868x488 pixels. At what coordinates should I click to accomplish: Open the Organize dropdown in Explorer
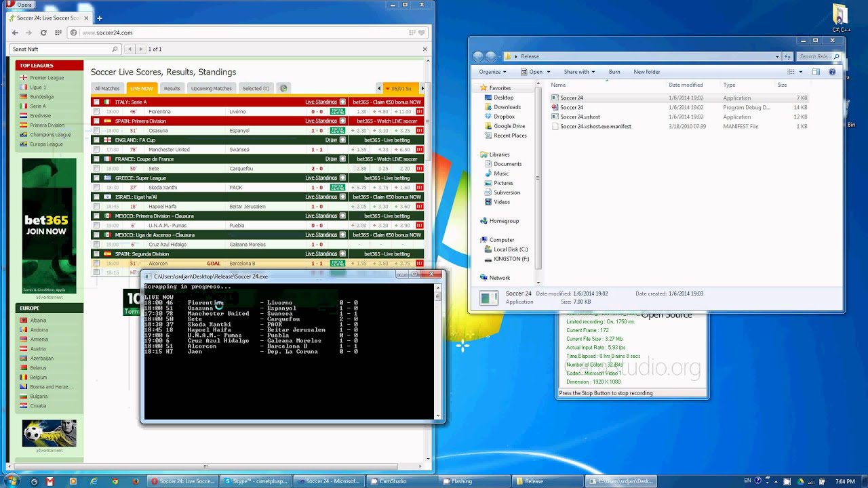[x=492, y=72]
